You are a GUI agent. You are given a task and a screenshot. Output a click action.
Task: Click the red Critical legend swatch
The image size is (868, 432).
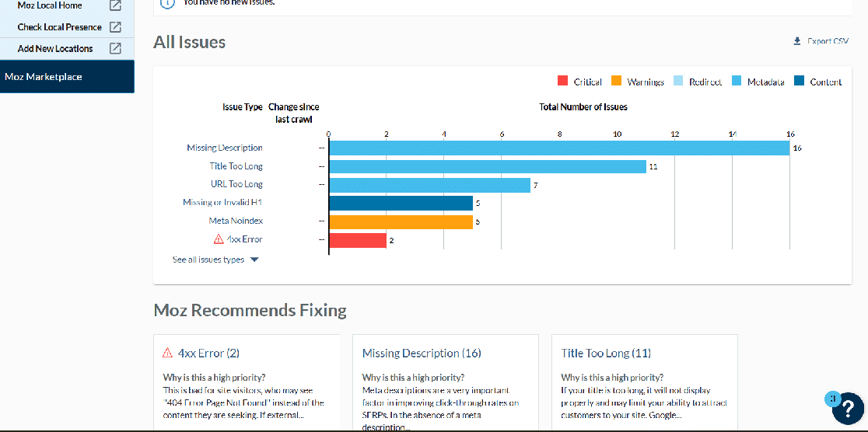coord(563,82)
